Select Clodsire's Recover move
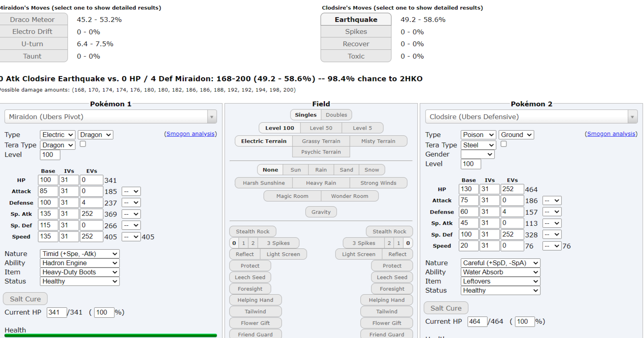 pyautogui.click(x=356, y=44)
